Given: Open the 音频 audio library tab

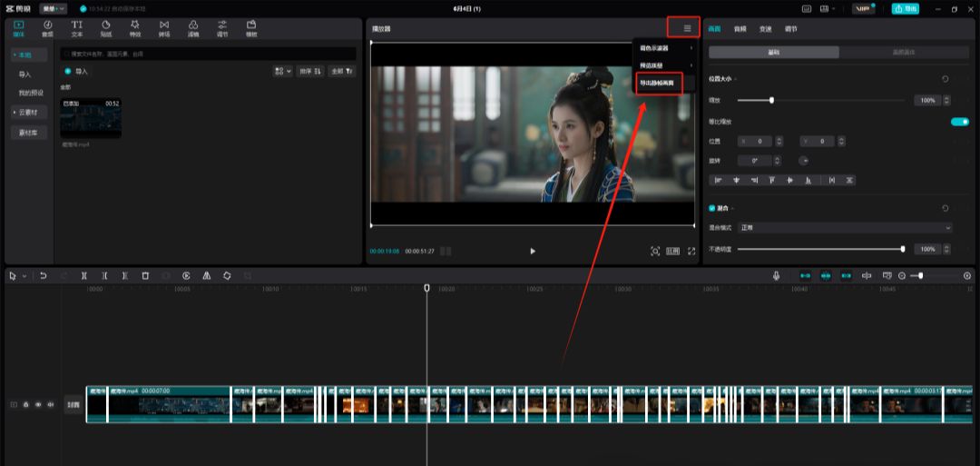Looking at the screenshot, I should 47,28.
